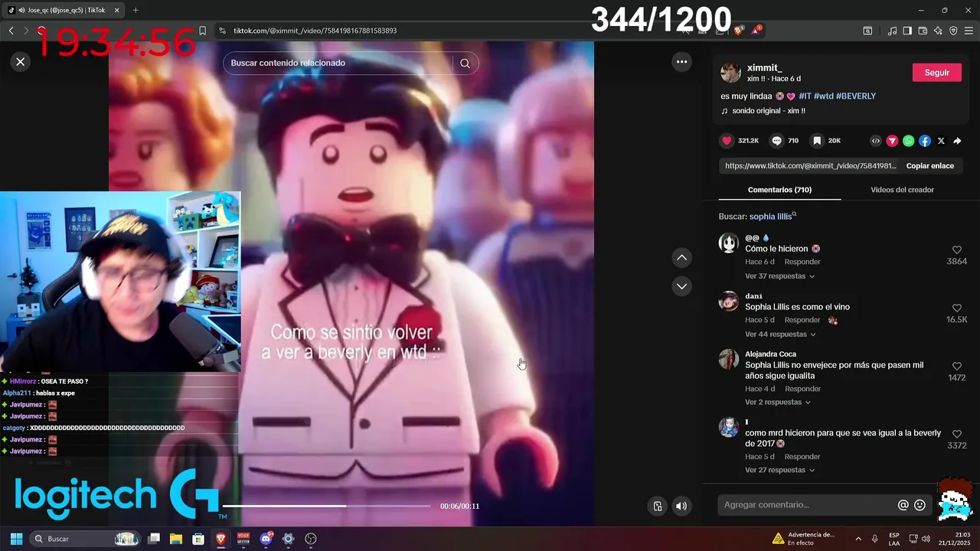
Task: Close the TikTok video viewer with X
Action: [21, 62]
